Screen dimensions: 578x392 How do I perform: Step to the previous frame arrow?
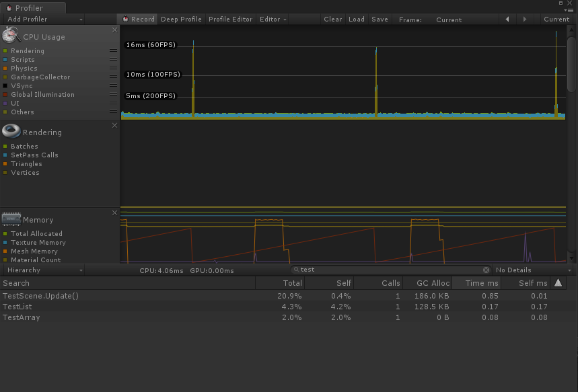click(x=507, y=19)
